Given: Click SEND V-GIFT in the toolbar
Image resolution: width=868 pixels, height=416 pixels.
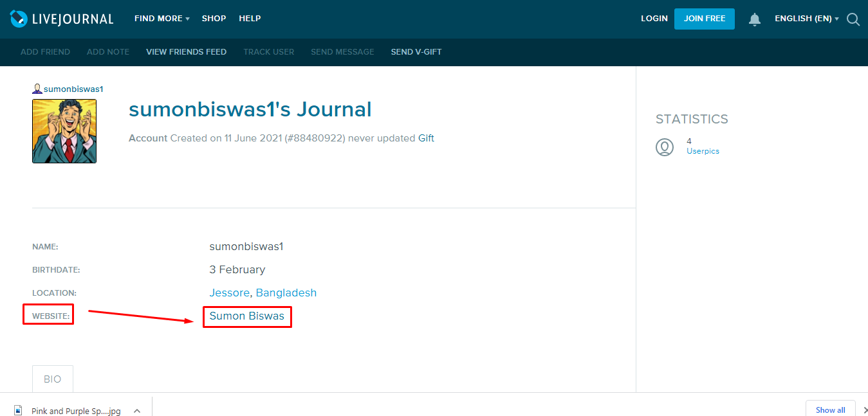Looking at the screenshot, I should coord(416,52).
